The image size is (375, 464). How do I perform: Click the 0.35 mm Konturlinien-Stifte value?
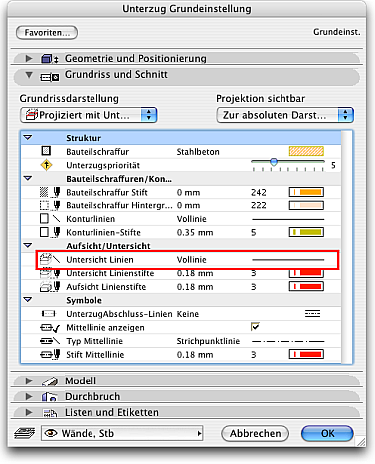(195, 233)
